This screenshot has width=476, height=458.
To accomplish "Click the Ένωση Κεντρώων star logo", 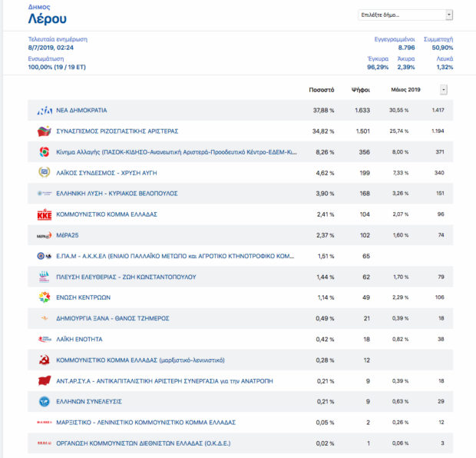I will pyautogui.click(x=45, y=297).
